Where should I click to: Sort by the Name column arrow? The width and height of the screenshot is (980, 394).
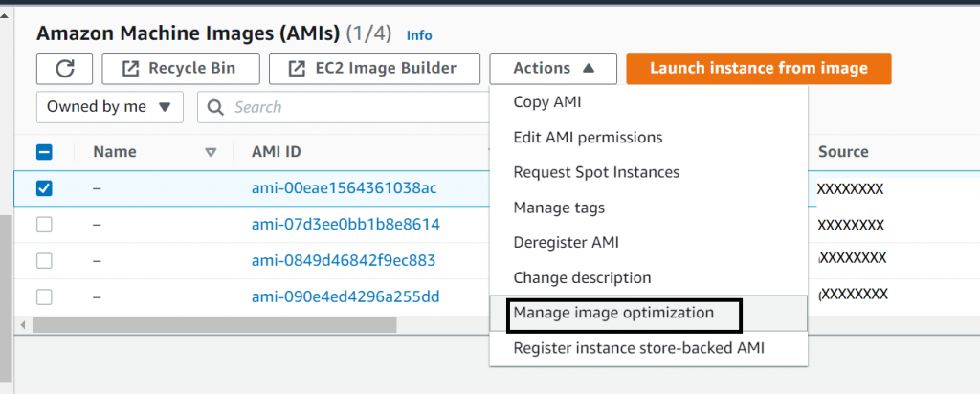point(211,152)
